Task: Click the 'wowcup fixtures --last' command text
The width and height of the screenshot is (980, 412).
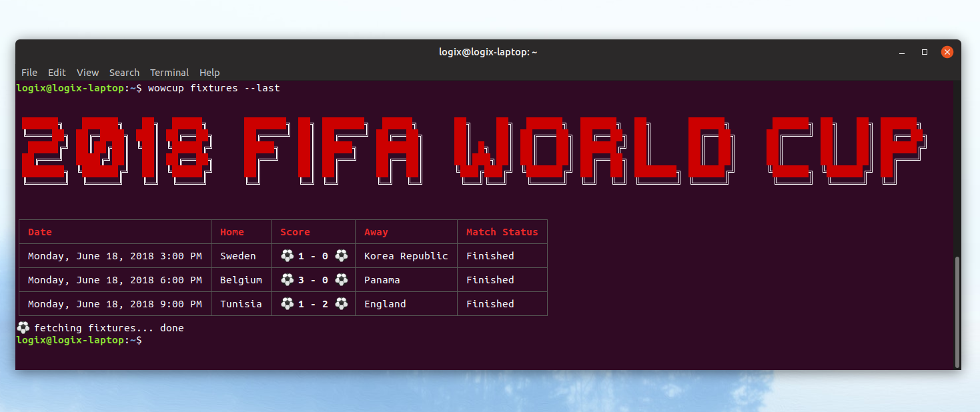Action: click(214, 88)
